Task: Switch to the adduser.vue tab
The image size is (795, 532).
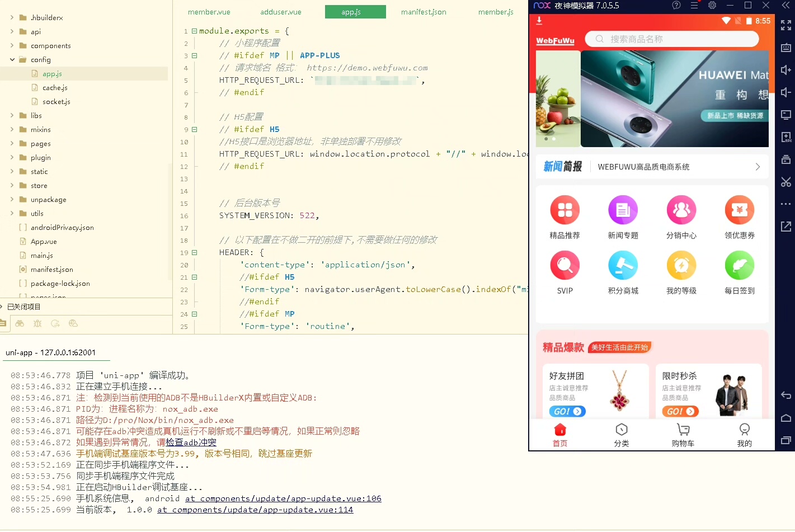Action: pyautogui.click(x=281, y=12)
